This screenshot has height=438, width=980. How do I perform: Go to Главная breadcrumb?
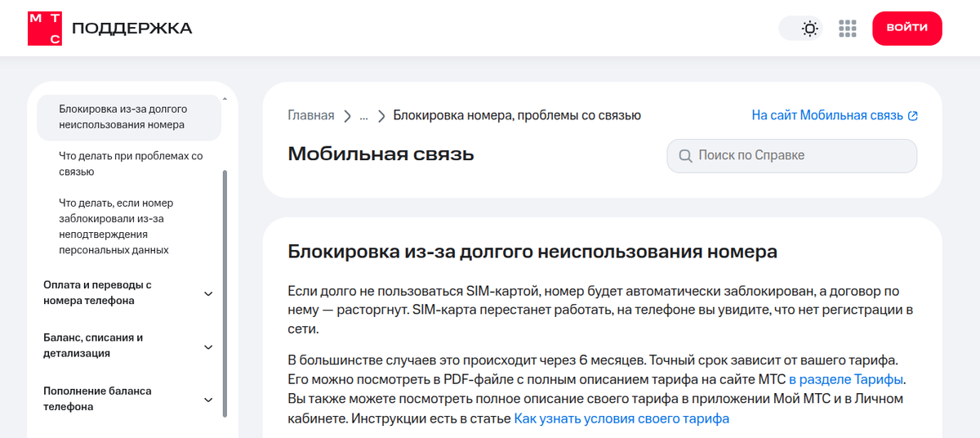(x=311, y=115)
